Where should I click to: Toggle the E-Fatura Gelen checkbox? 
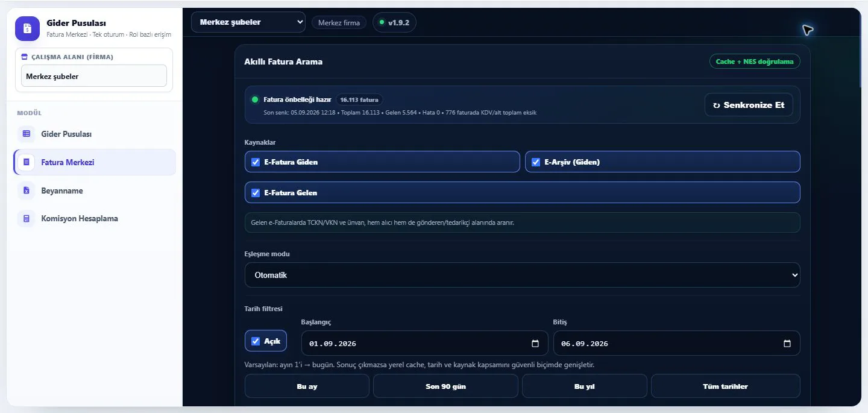pyautogui.click(x=256, y=193)
